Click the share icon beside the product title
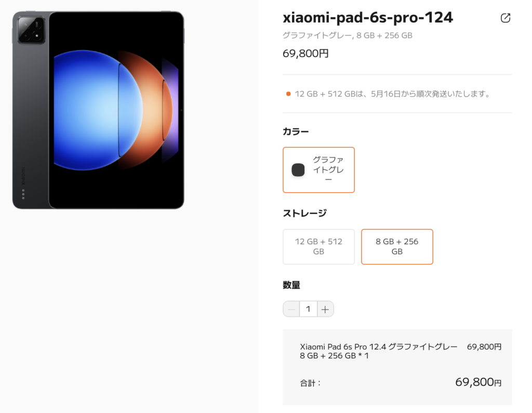This screenshot has height=413, width=532. pos(505,18)
